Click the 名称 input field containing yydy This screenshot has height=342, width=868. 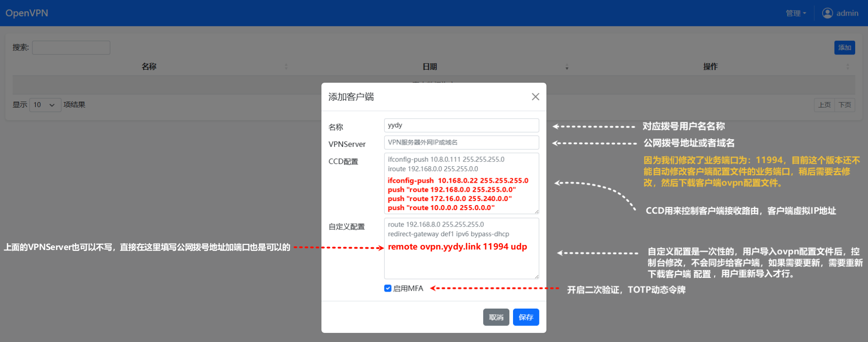tap(461, 125)
